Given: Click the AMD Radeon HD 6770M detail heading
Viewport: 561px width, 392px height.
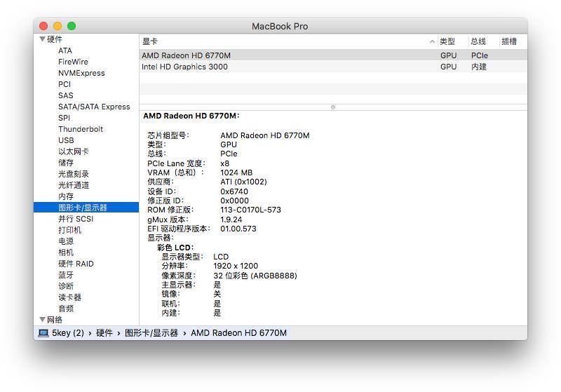Looking at the screenshot, I should pos(191,116).
